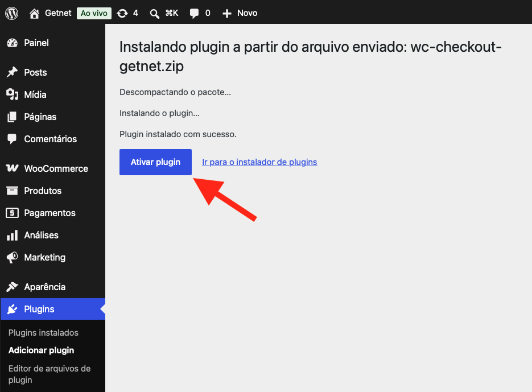Click the Painel dashboard gauge icon
This screenshot has height=392, width=532.
[12, 43]
